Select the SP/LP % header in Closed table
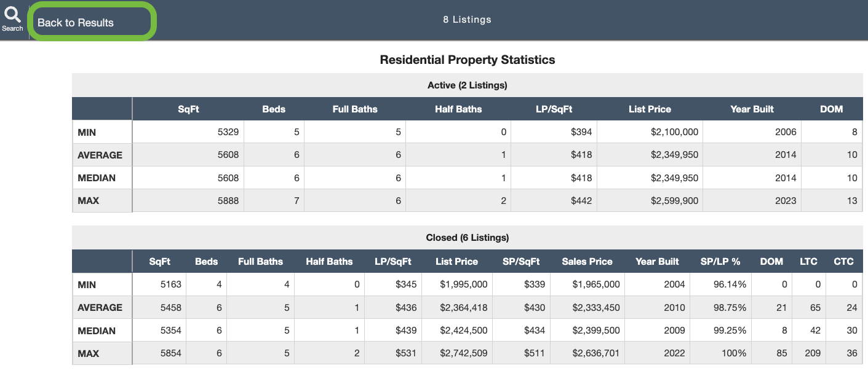This screenshot has height=376, width=868. (719, 261)
